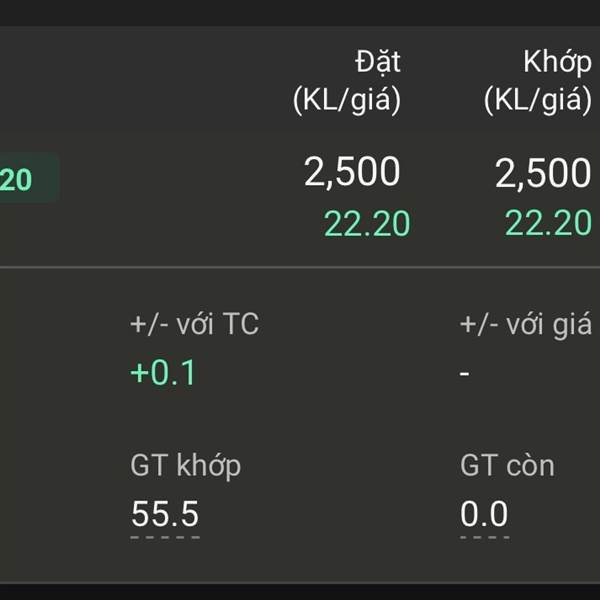
Task: Expand the order row showing 2,500 at 22.20
Action: tap(300, 195)
